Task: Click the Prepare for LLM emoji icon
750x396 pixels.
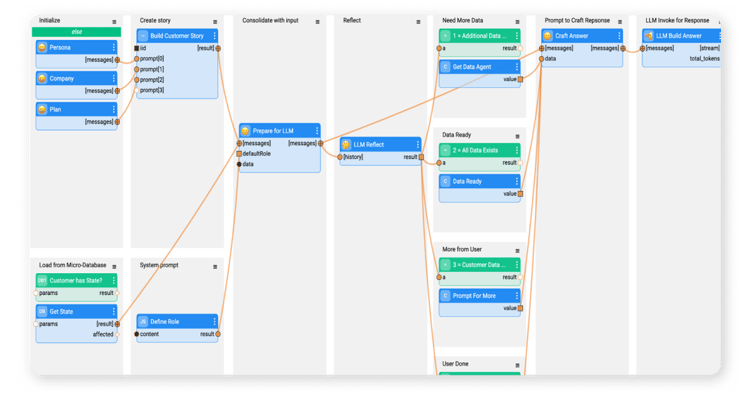Action: tap(245, 131)
